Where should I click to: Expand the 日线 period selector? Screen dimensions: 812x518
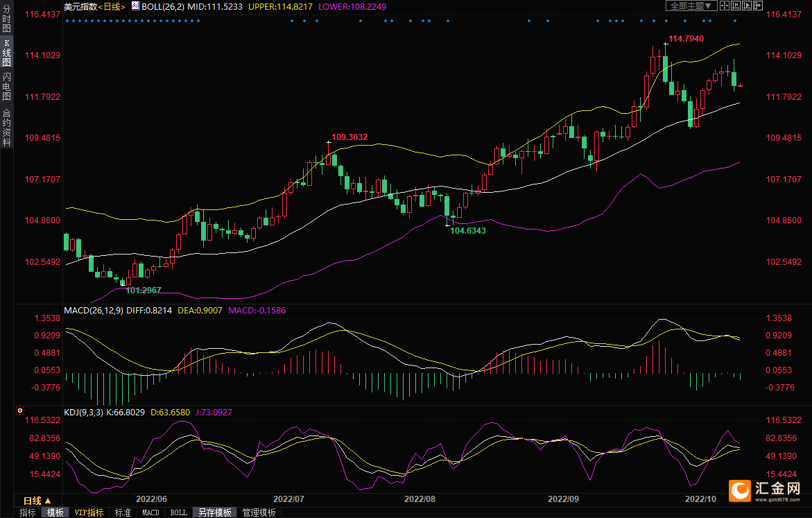(x=37, y=501)
